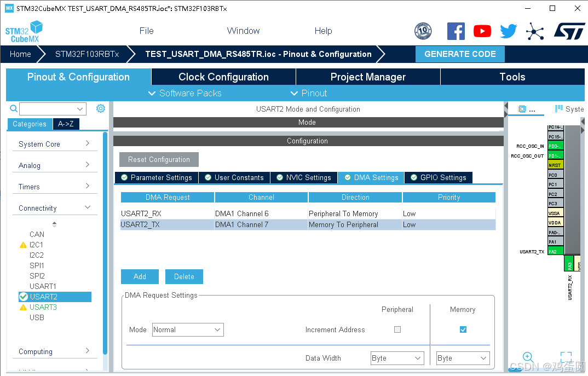
Task: Click Add DMA request button
Action: pyautogui.click(x=140, y=276)
